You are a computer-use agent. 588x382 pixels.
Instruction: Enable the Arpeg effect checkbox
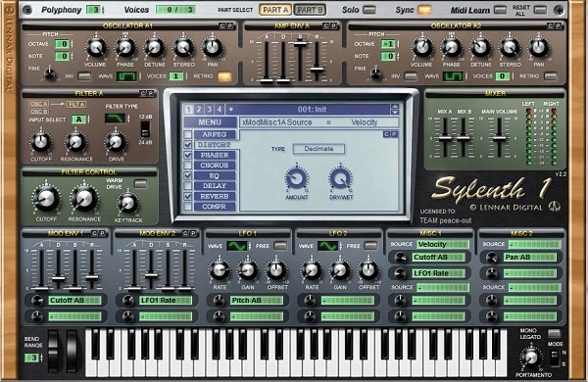[x=188, y=134]
